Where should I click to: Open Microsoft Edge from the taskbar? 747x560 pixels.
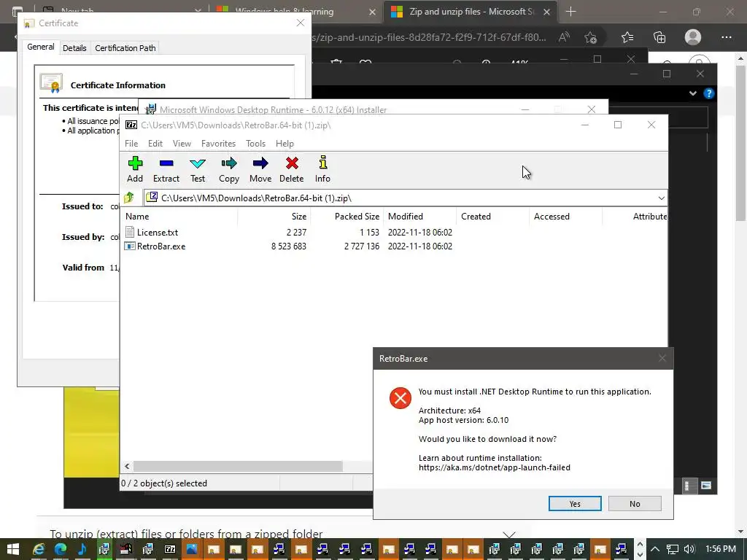click(x=60, y=549)
